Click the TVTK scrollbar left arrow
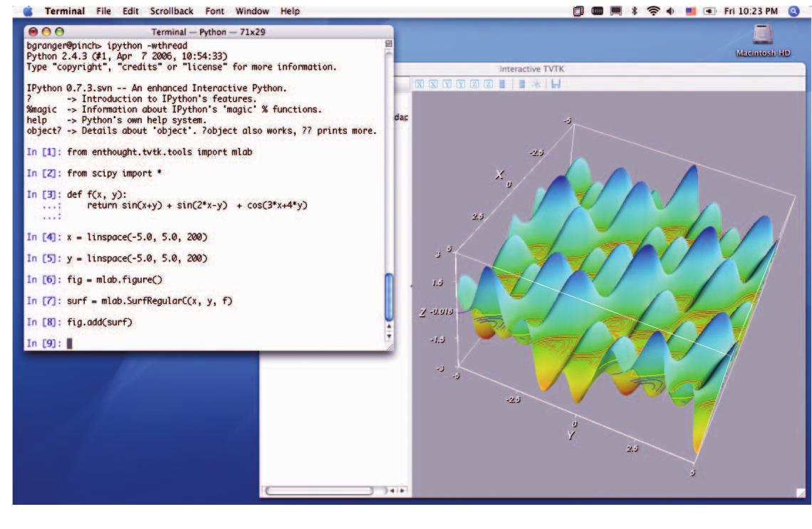The image size is (812, 529). [x=392, y=490]
